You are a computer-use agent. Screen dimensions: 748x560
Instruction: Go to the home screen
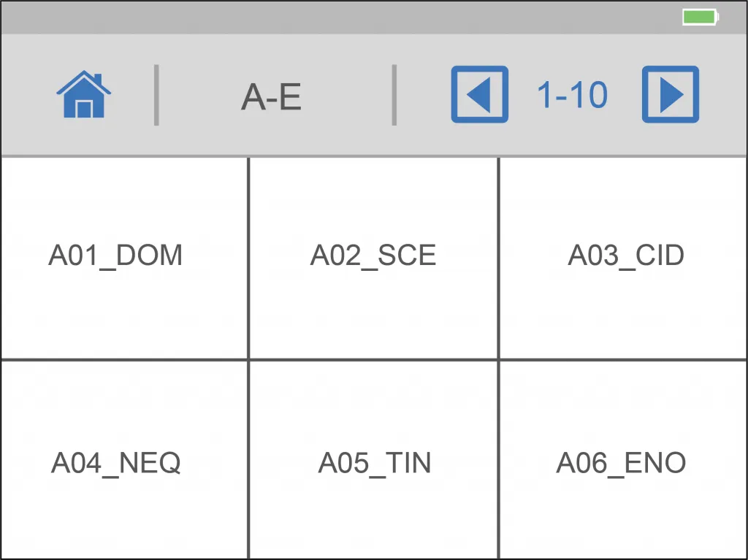[83, 94]
